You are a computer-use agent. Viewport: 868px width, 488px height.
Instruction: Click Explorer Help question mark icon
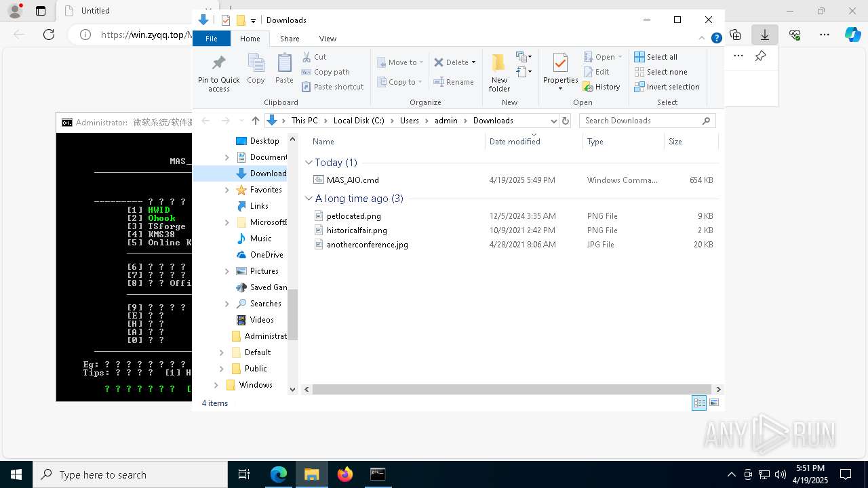(x=716, y=38)
